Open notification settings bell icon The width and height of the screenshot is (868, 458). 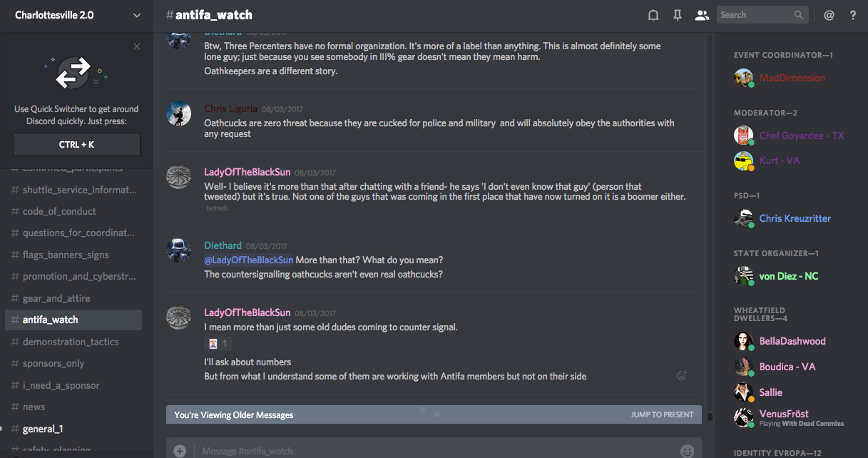[x=653, y=15]
